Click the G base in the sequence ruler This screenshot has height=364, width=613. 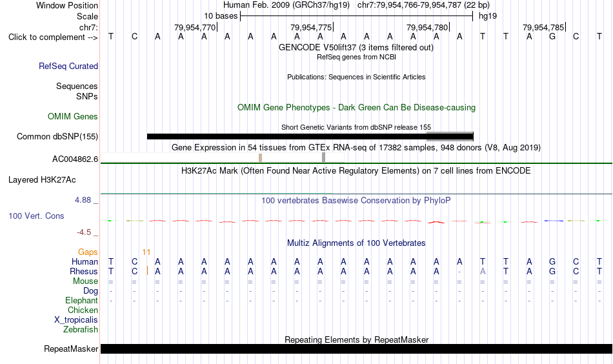coord(552,37)
